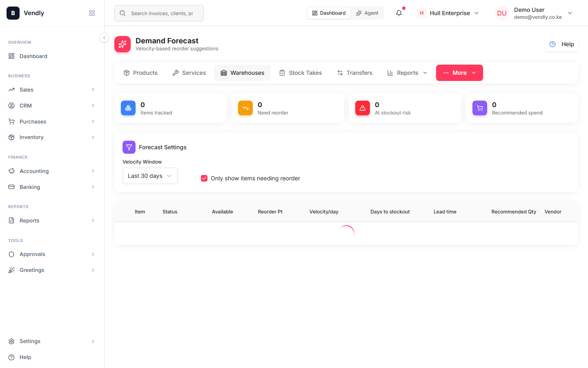Open the Hull Enterprise company selector
Screen dimensions: 588x368
tap(448, 13)
